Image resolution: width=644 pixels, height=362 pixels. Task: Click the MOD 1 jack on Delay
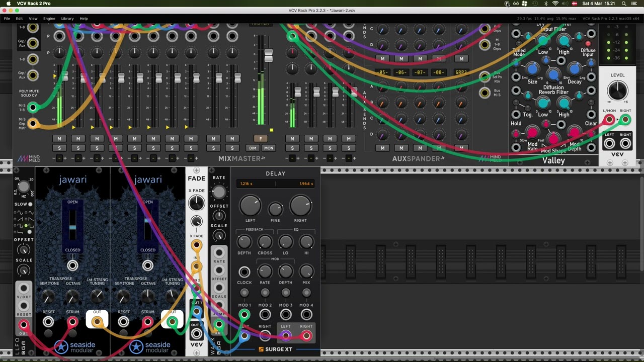(x=244, y=315)
